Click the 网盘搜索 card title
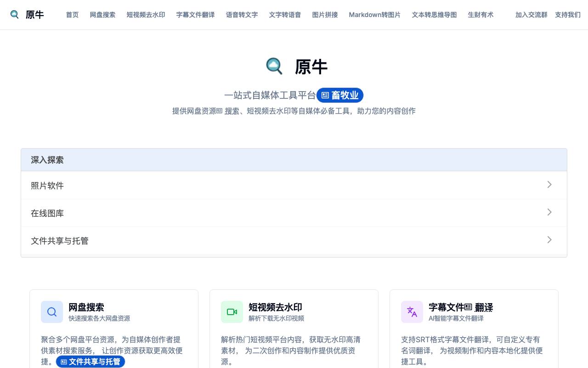The image size is (588, 368). [86, 307]
